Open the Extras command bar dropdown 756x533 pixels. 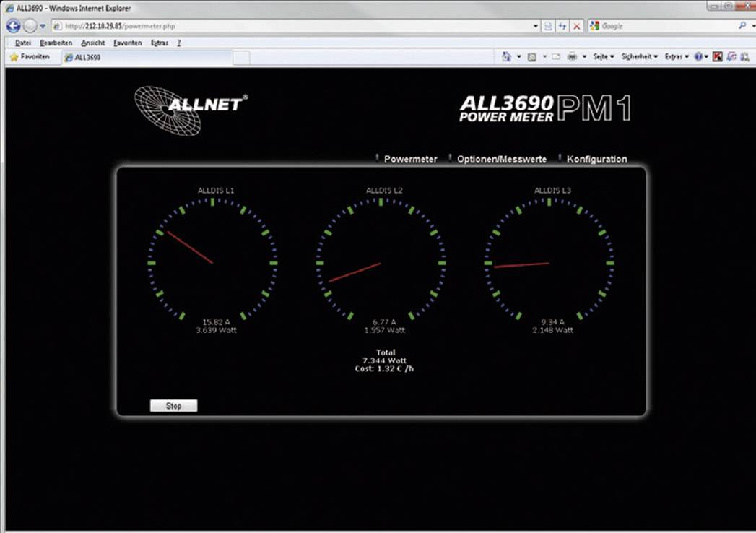click(677, 57)
